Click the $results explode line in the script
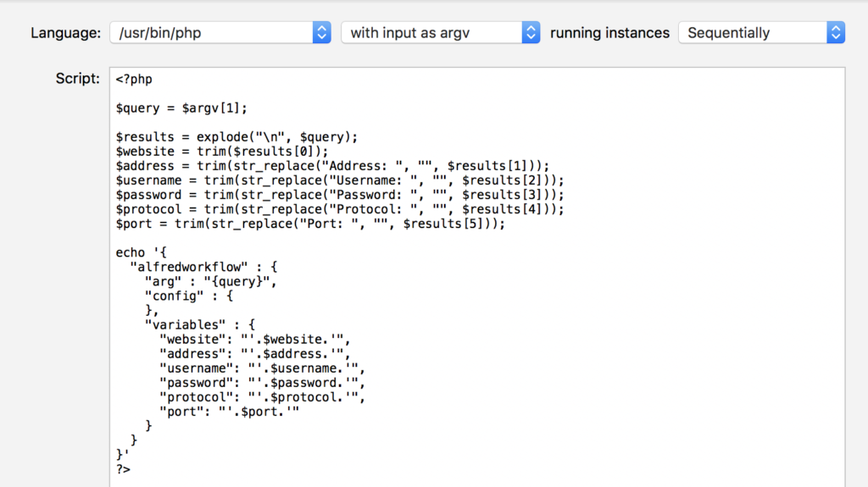The height and width of the screenshot is (487, 868). pyautogui.click(x=237, y=137)
